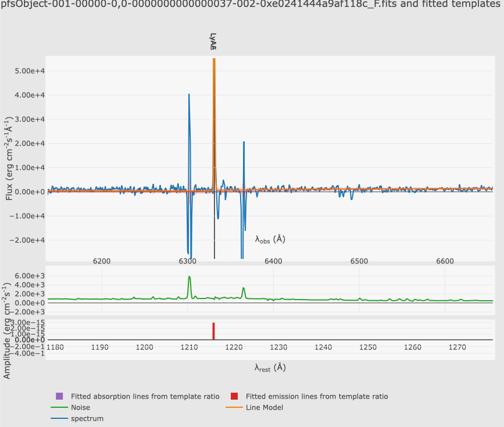Click red swatch for fitted emission lines
The width and height of the screenshot is (504, 427).
pos(234,396)
